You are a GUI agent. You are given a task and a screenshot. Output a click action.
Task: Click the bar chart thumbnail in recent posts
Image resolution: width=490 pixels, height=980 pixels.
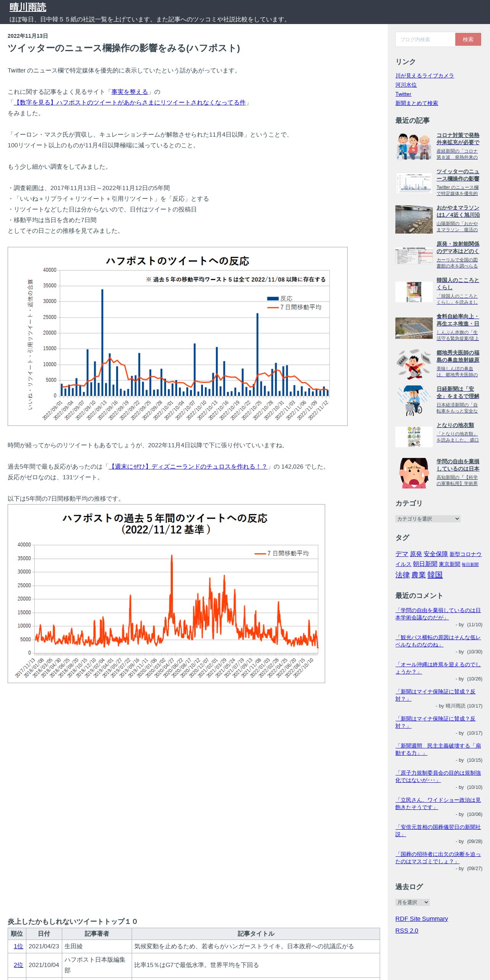point(414,183)
